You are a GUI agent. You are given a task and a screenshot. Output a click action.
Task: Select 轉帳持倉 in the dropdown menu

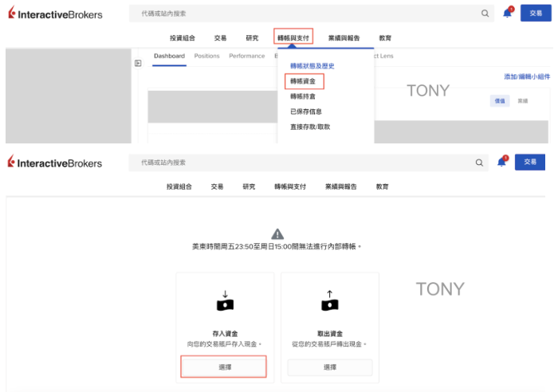pyautogui.click(x=302, y=96)
